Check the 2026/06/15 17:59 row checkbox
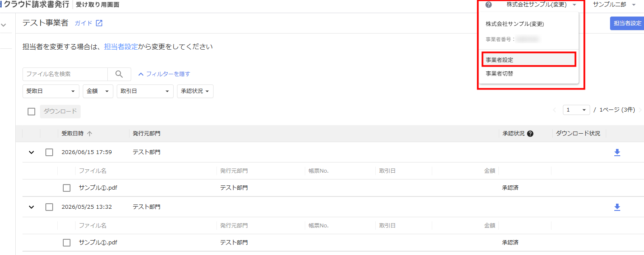The width and height of the screenshot is (644, 255). (x=49, y=152)
